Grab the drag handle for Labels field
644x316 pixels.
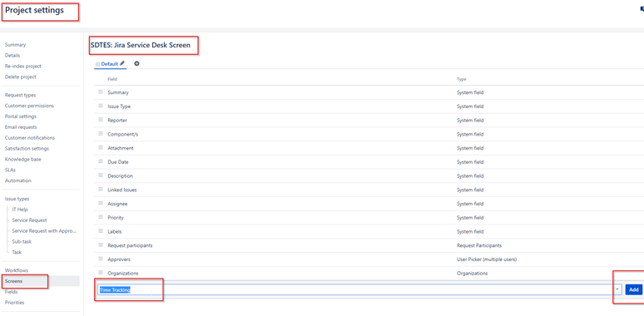pos(100,231)
